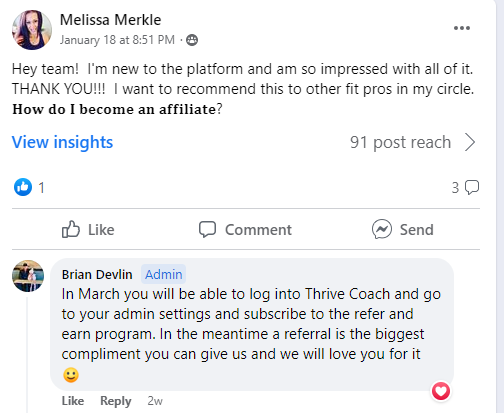Viewport: 504px width, 413px height.
Task: Click the Comment speech bubble icon
Action: (207, 229)
